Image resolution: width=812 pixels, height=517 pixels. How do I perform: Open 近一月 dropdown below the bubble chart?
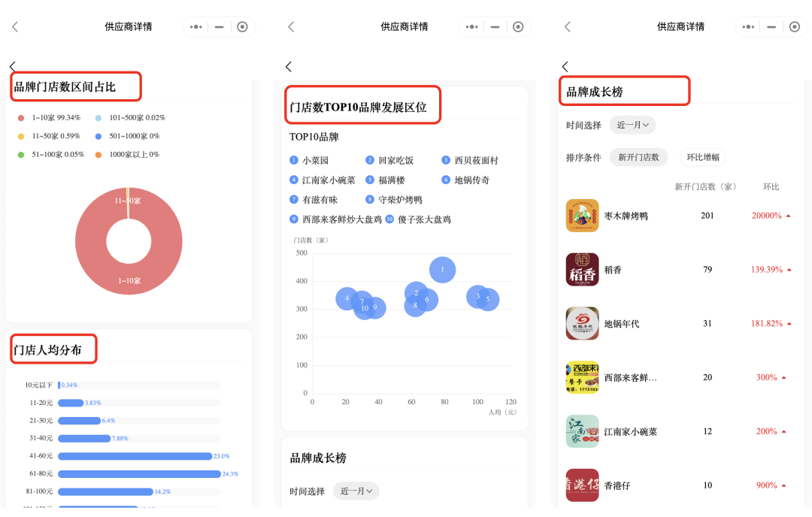[x=356, y=491]
